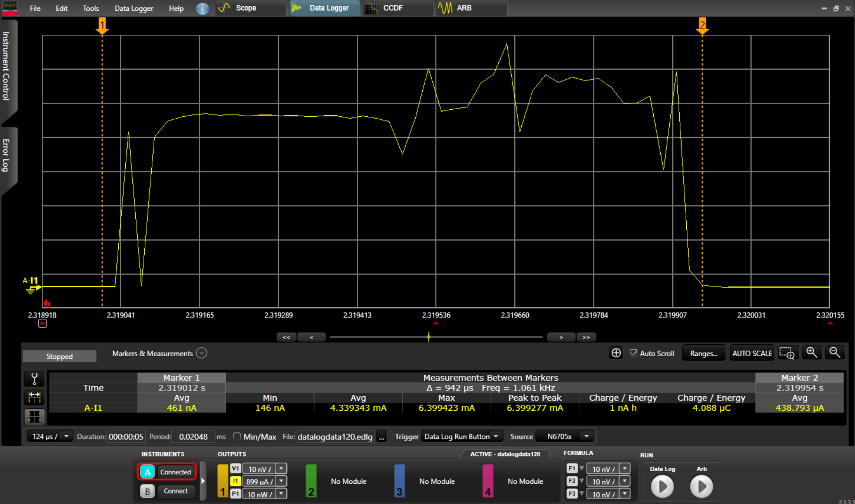Click the grid layout icon below marker icons
This screenshot has width=855, height=504.
tap(34, 416)
